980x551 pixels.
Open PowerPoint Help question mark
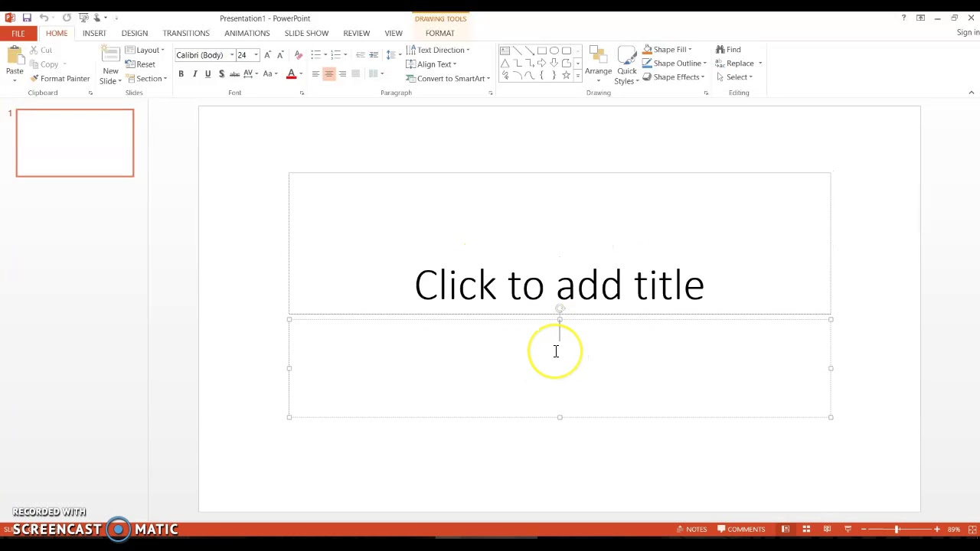903,18
